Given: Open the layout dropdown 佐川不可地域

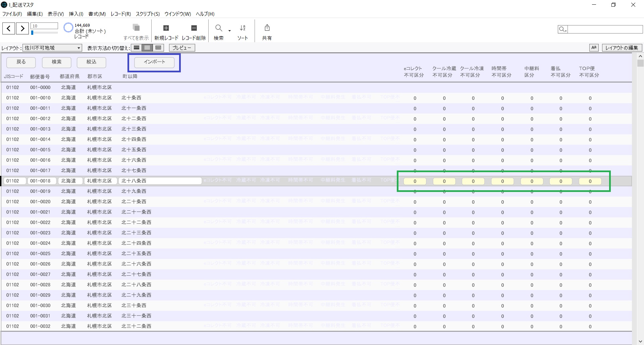Looking at the screenshot, I should pos(53,48).
